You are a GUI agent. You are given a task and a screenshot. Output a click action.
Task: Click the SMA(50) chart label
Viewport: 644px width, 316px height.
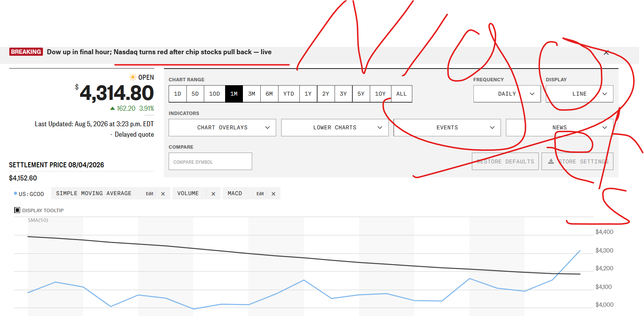pos(38,220)
